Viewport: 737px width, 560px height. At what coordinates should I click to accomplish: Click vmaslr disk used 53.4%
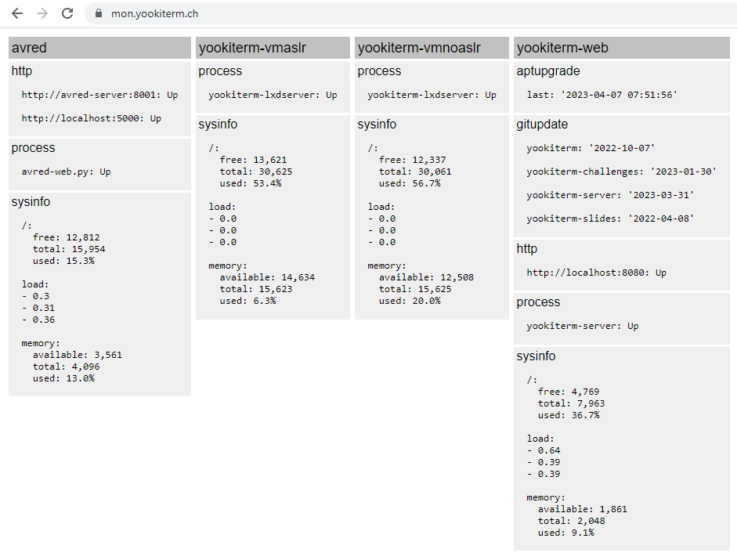pyautogui.click(x=251, y=183)
